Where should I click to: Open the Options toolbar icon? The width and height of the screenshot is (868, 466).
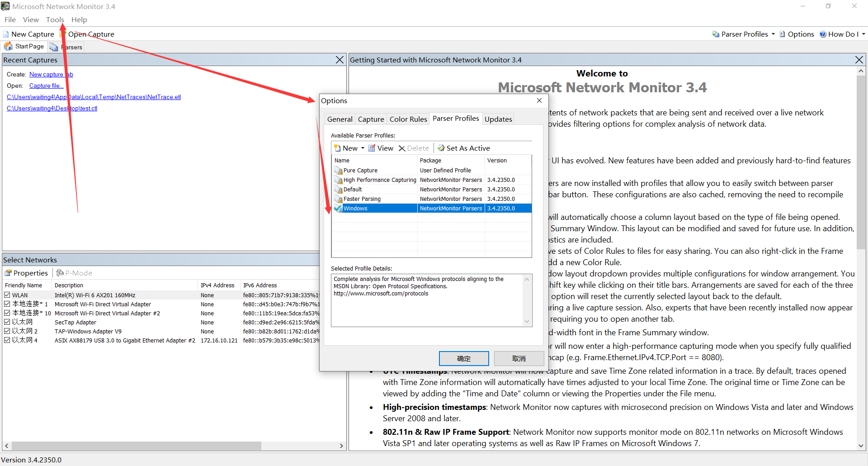coord(783,34)
